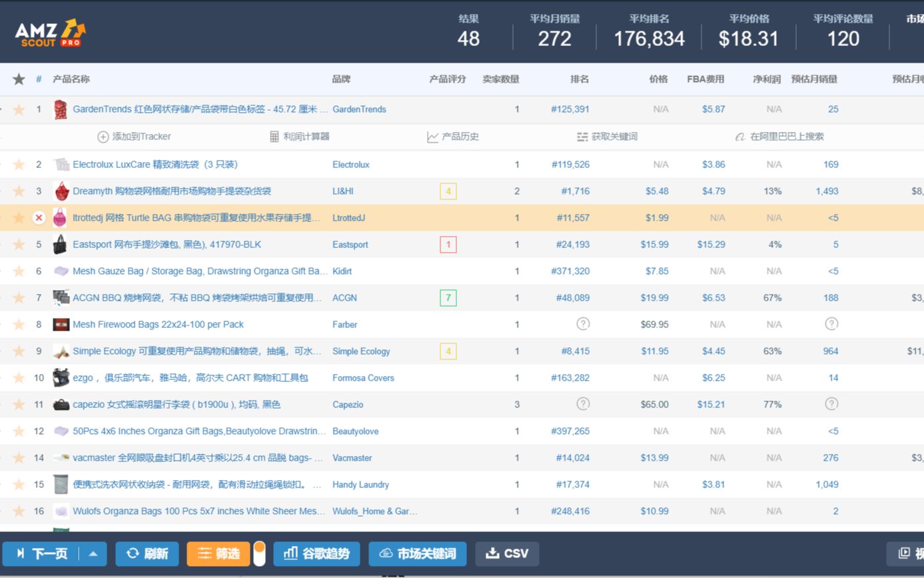Click 平均月销量 272 statistic

pos(555,31)
